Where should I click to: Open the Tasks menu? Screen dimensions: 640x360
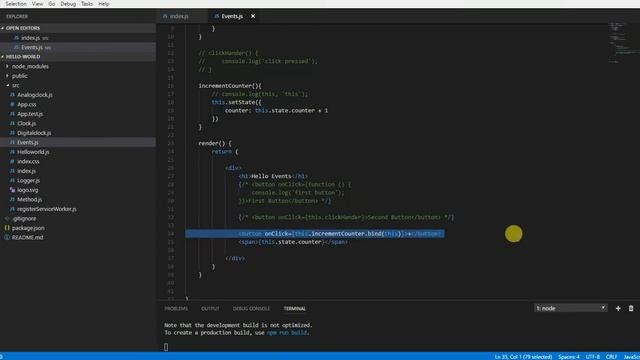(87, 4)
